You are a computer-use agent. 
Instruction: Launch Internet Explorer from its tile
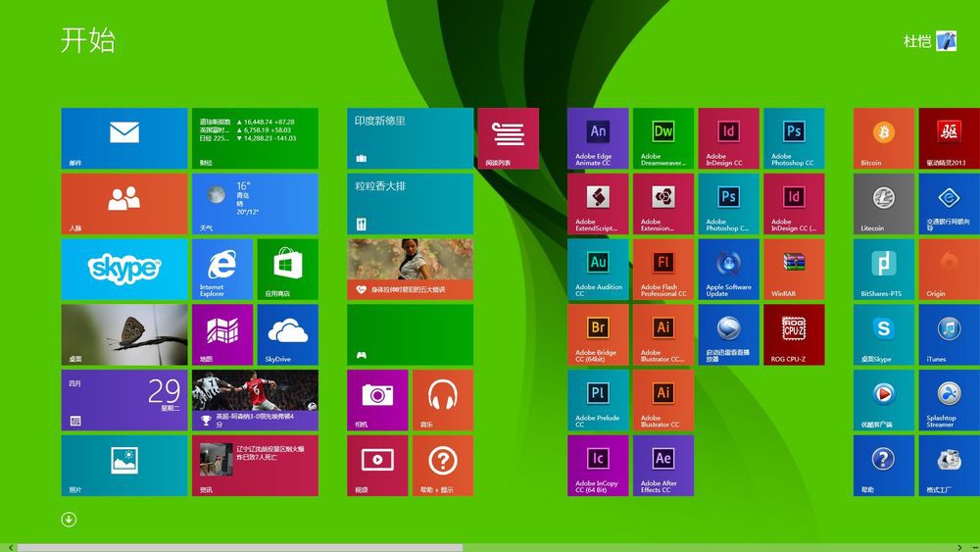(221, 269)
